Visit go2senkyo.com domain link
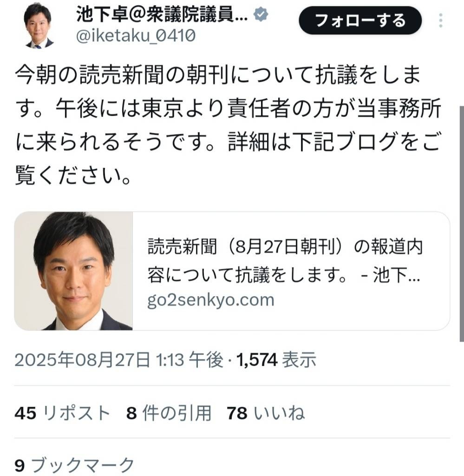The image size is (464, 476). click(211, 300)
